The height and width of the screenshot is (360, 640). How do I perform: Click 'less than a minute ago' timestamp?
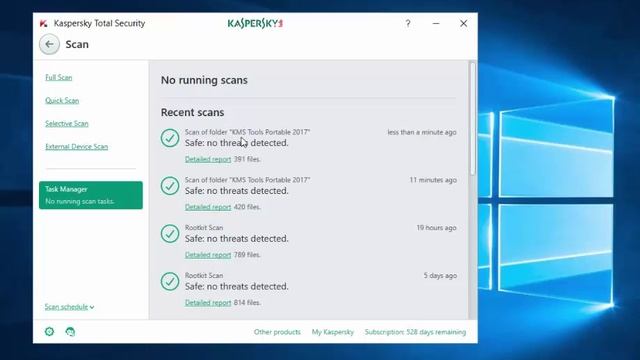tap(422, 132)
